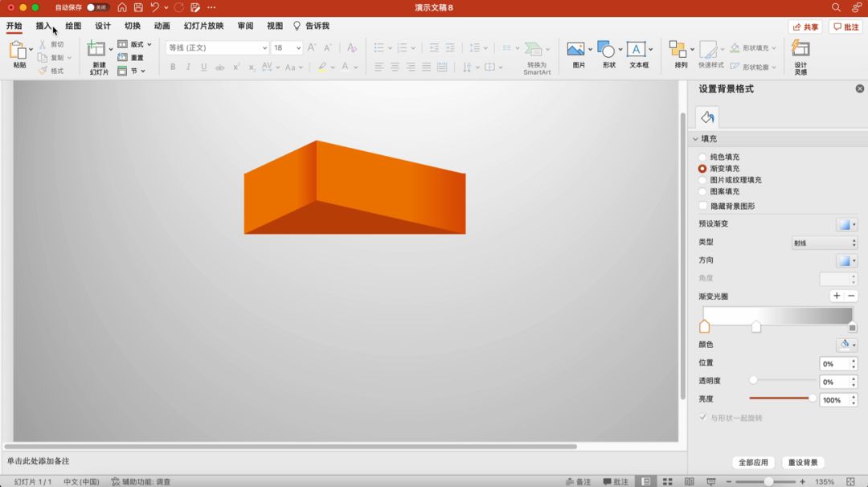Viewport: 868px width, 487px height.
Task: Remove gradient stop with minus button
Action: (851, 296)
